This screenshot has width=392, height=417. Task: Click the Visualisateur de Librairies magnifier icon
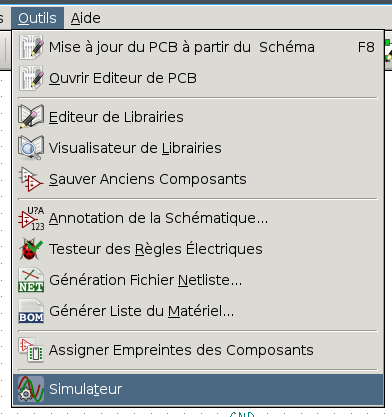pyautogui.click(x=31, y=148)
